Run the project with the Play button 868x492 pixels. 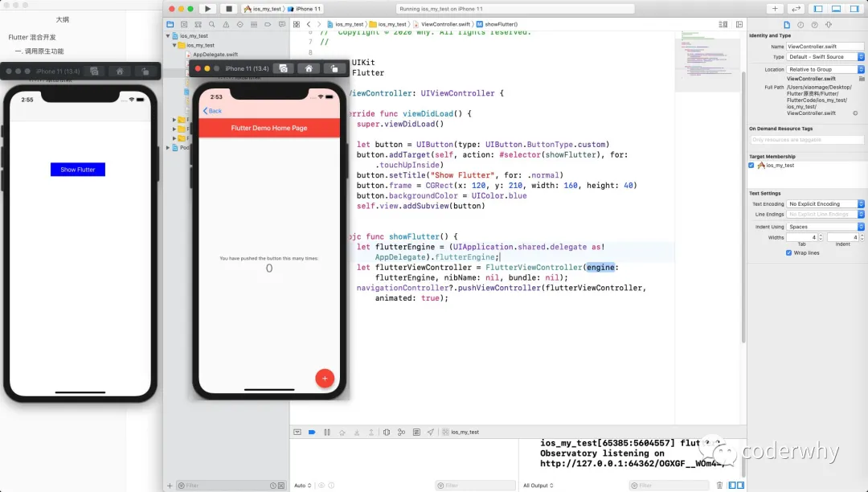click(207, 9)
